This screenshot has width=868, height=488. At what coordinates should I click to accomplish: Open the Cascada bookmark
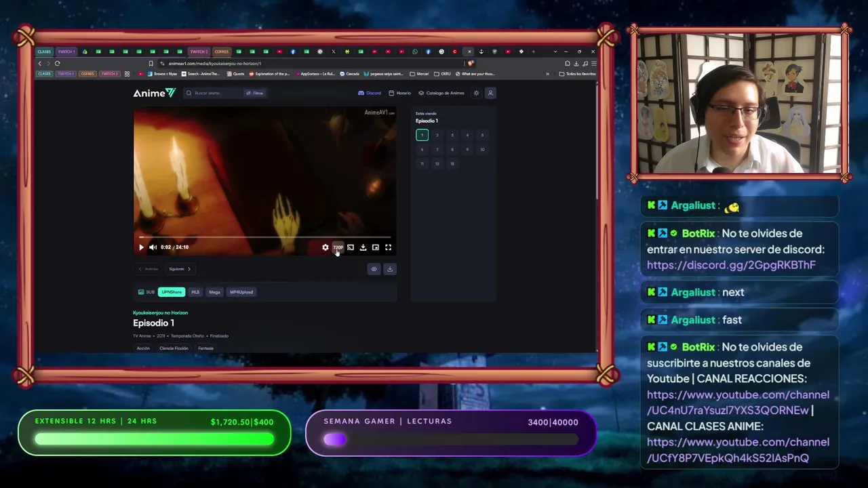click(350, 74)
